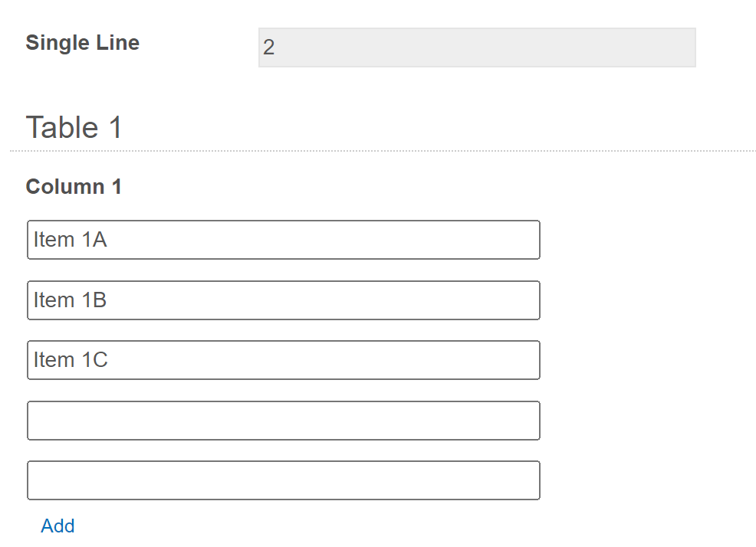This screenshot has width=756, height=547.
Task: Focus the Item 1A input field
Action: coord(284,240)
